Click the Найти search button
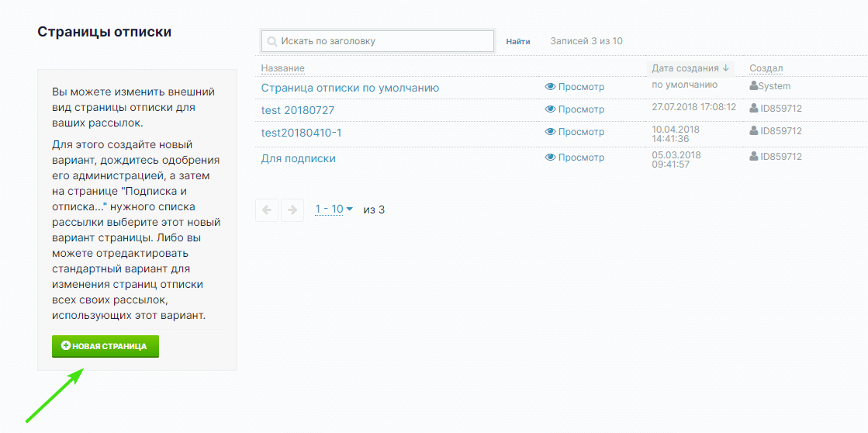 [x=518, y=42]
